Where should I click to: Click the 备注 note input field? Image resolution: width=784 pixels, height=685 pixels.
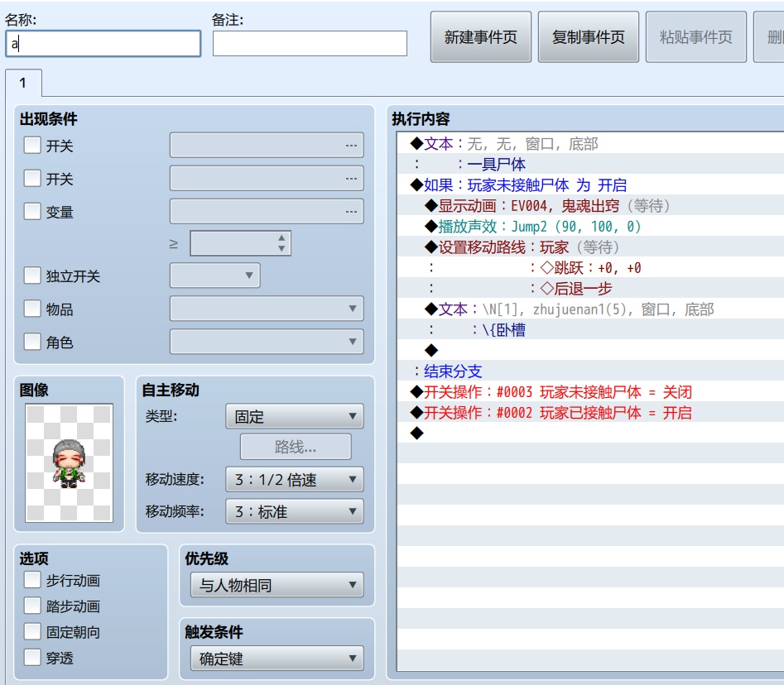(x=310, y=44)
